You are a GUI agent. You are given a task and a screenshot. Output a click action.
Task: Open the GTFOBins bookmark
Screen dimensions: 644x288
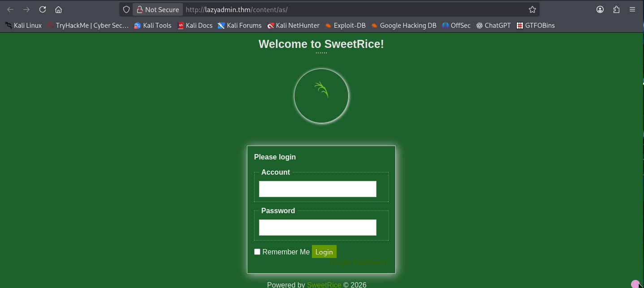(x=536, y=26)
